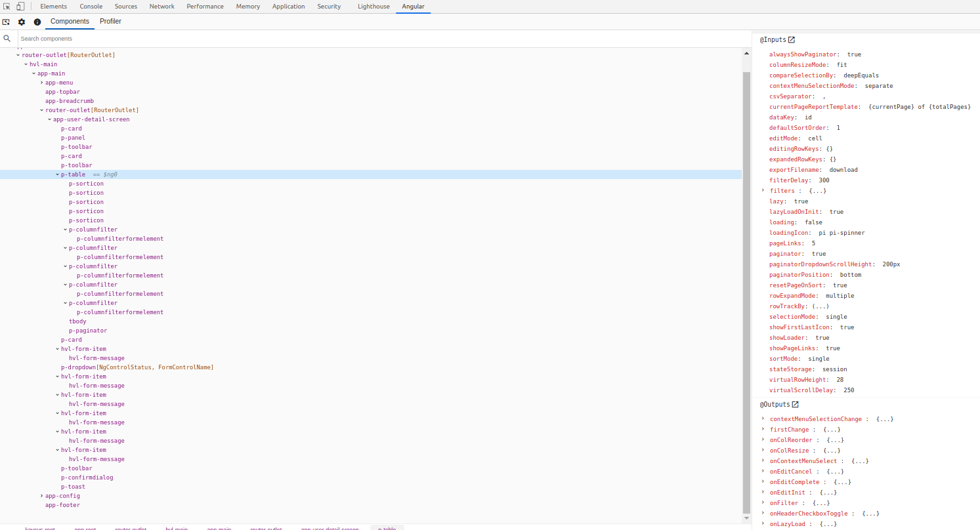Select the Components sub-tab
980x530 pixels.
[70, 22]
